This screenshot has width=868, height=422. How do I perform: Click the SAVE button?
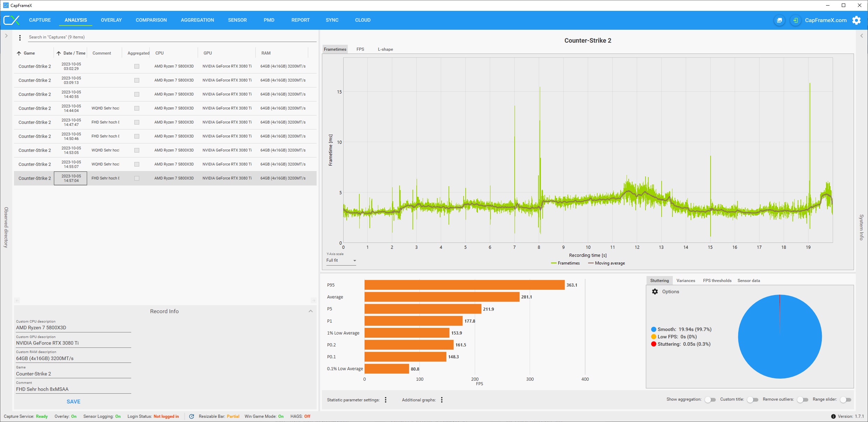pyautogui.click(x=73, y=402)
